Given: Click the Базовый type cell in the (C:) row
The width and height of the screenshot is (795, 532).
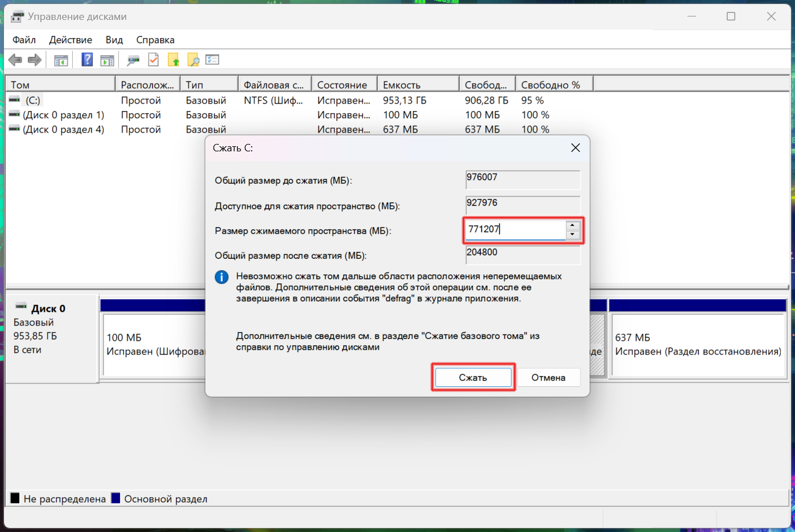Looking at the screenshot, I should click(206, 100).
